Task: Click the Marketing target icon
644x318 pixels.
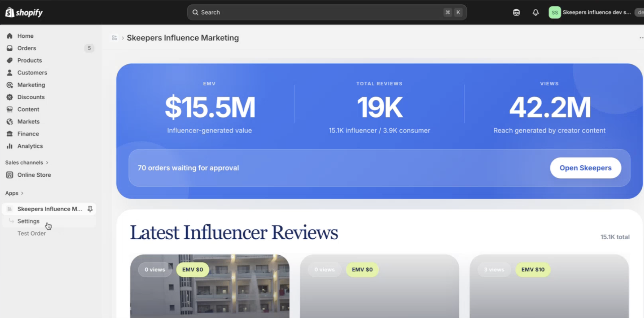Action: coord(10,85)
